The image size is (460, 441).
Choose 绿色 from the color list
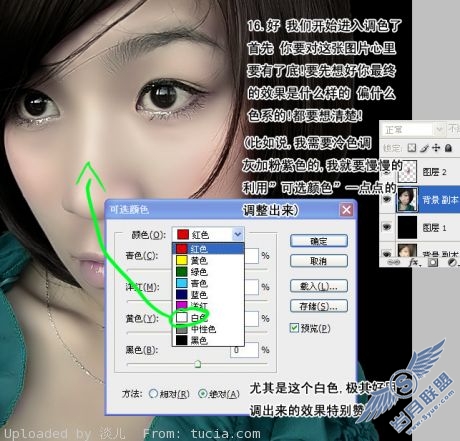208,272
